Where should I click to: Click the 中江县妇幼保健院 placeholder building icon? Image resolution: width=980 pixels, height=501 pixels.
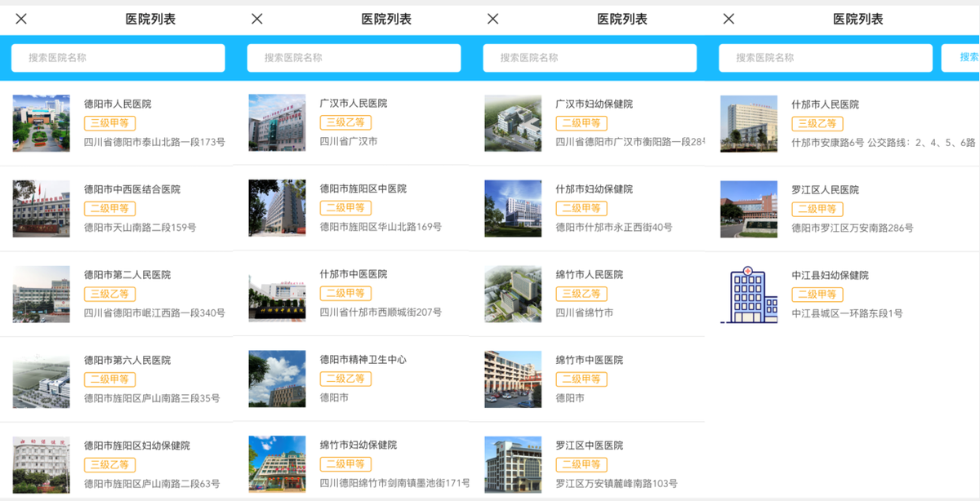pos(748,294)
